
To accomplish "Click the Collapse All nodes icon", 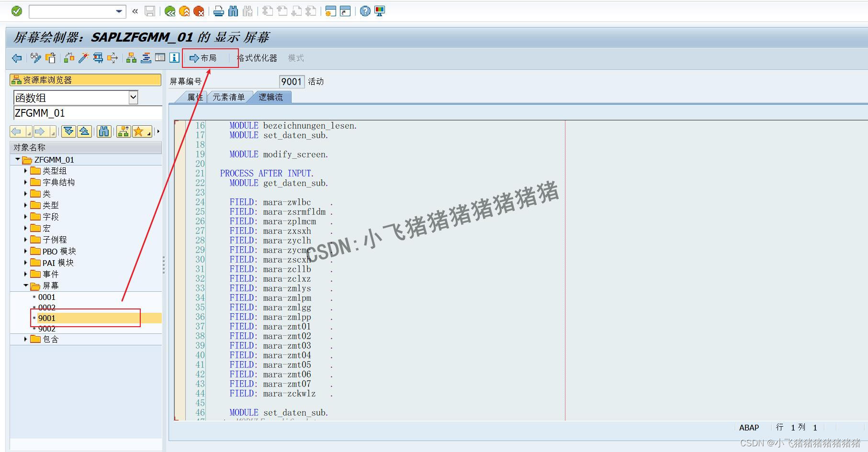I will pyautogui.click(x=84, y=132).
